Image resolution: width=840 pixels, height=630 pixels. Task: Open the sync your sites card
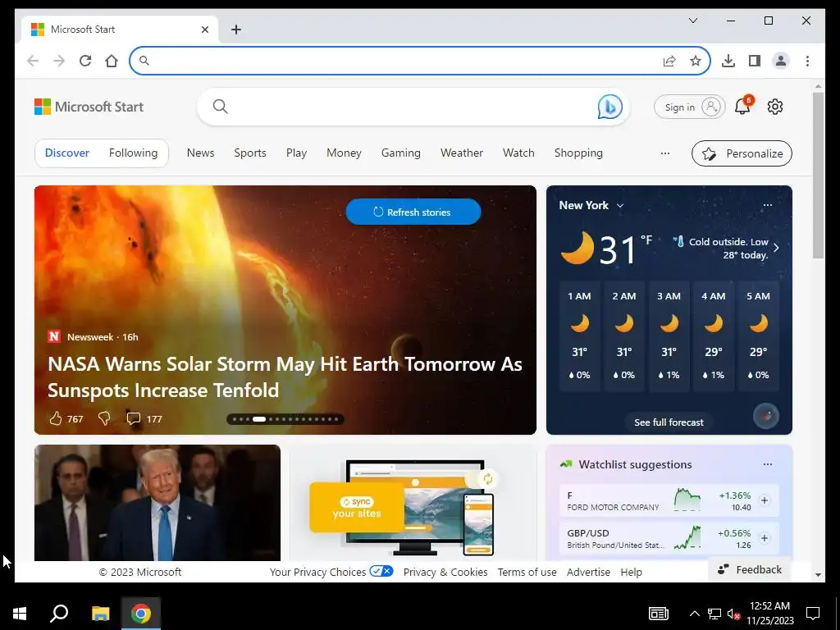[413, 503]
